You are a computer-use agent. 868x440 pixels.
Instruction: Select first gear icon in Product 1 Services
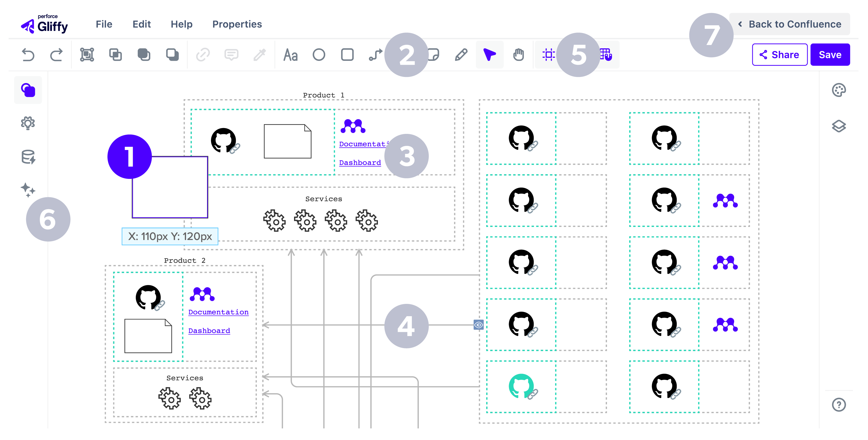(274, 221)
